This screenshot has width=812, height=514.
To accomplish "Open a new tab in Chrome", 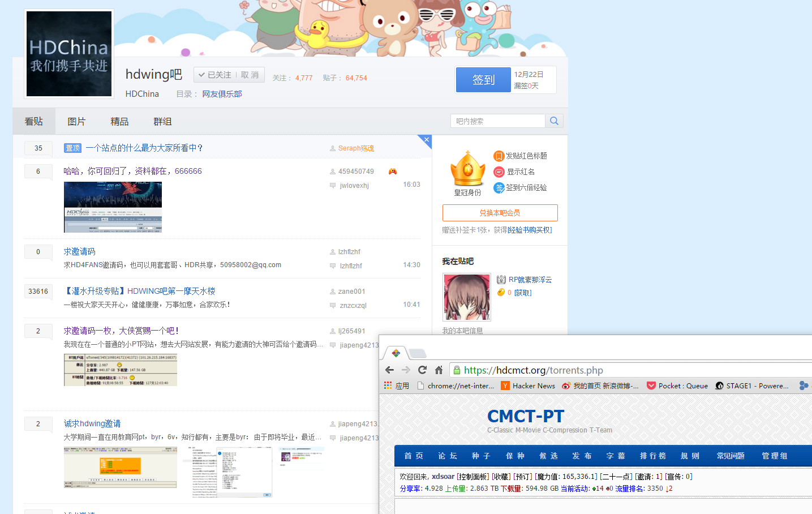I will (418, 354).
